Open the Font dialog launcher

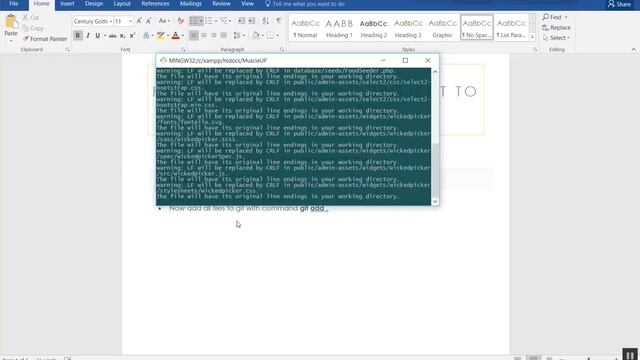183,50
